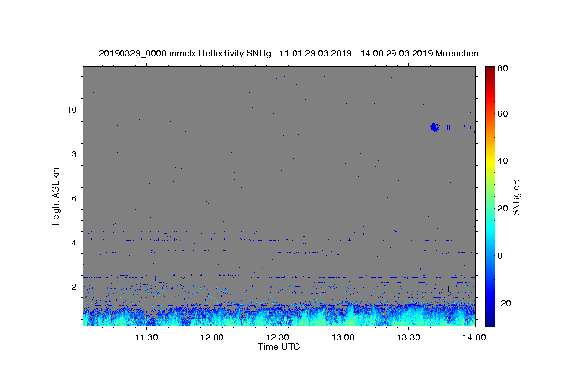Image resolution: width=588 pixels, height=392 pixels.
Task: Click the blue cloud echo near 9 km
Action: point(434,127)
